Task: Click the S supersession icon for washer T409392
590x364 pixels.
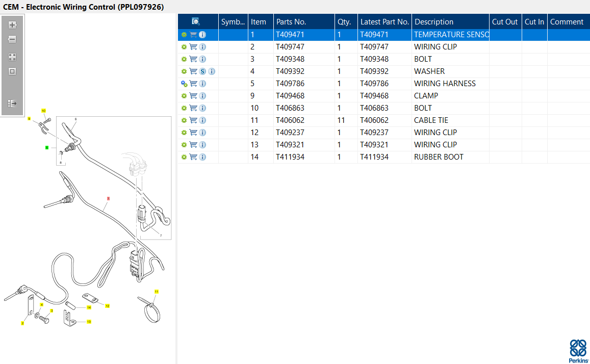Action: (202, 71)
